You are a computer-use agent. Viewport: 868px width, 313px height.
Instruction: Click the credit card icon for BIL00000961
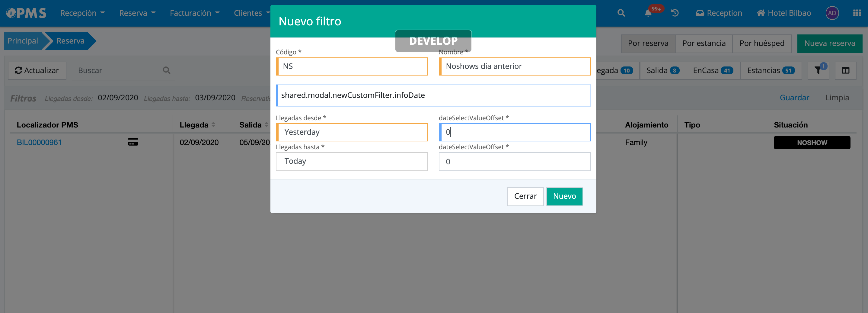click(x=133, y=142)
